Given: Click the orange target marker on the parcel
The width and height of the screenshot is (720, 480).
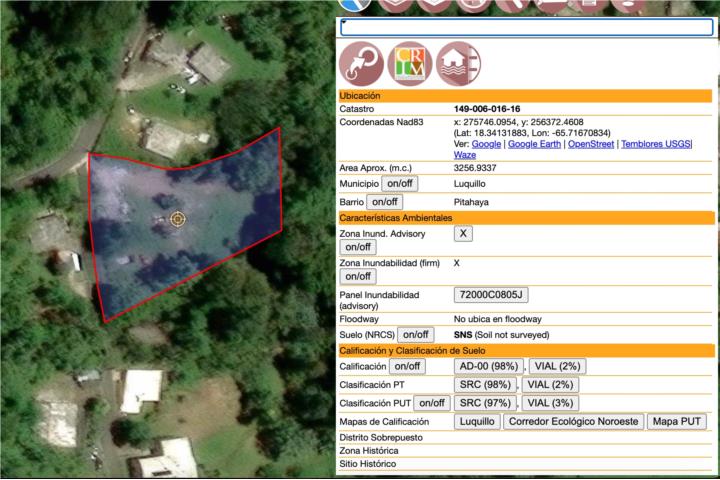Looking at the screenshot, I should point(178,219).
